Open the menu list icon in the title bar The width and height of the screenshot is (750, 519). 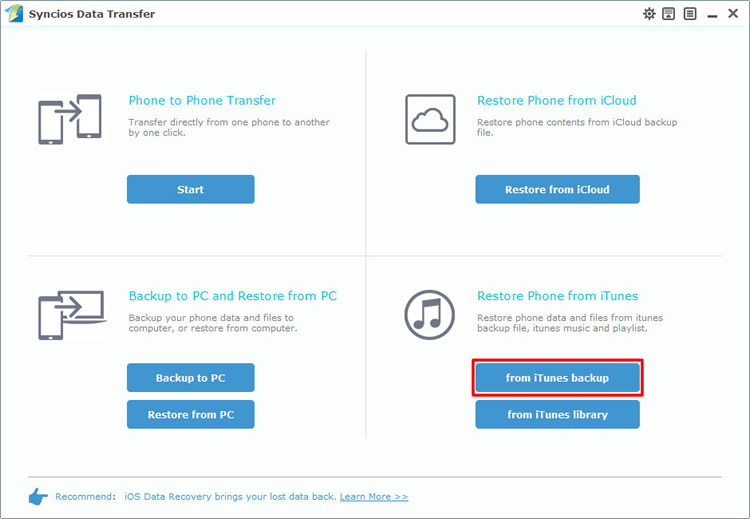tap(690, 13)
